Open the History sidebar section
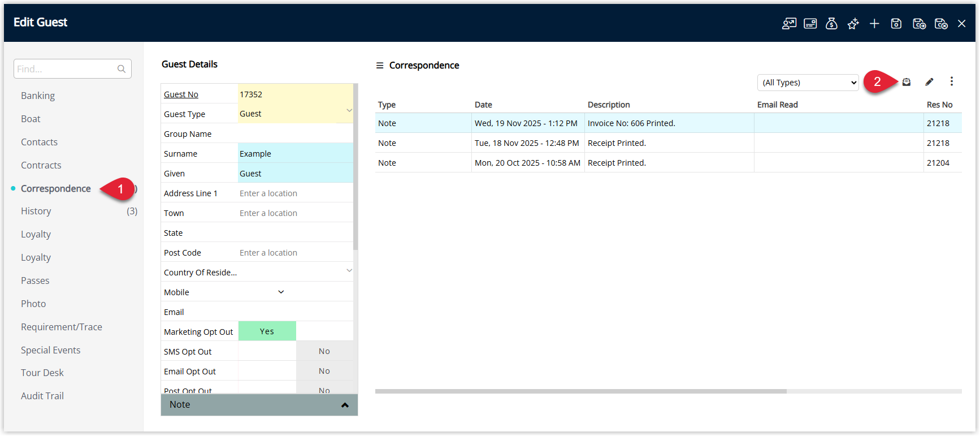Viewport: 980px width, 436px height. 36,211
